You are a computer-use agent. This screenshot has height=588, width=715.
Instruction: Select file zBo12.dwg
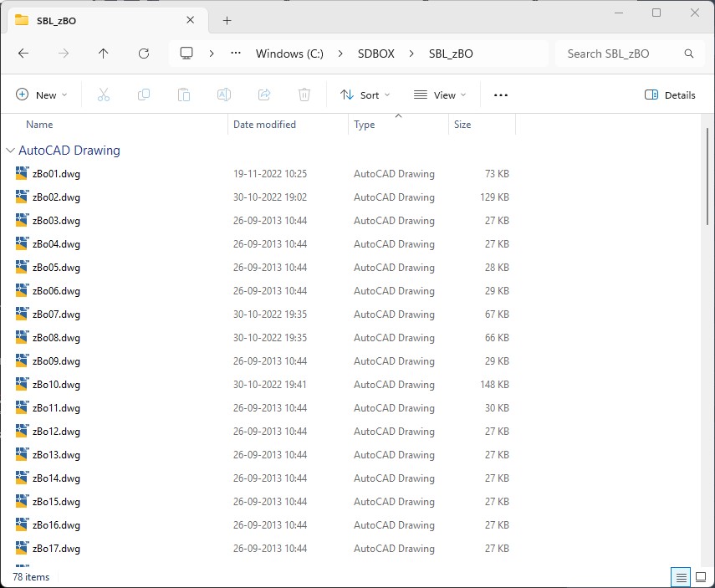click(x=56, y=431)
